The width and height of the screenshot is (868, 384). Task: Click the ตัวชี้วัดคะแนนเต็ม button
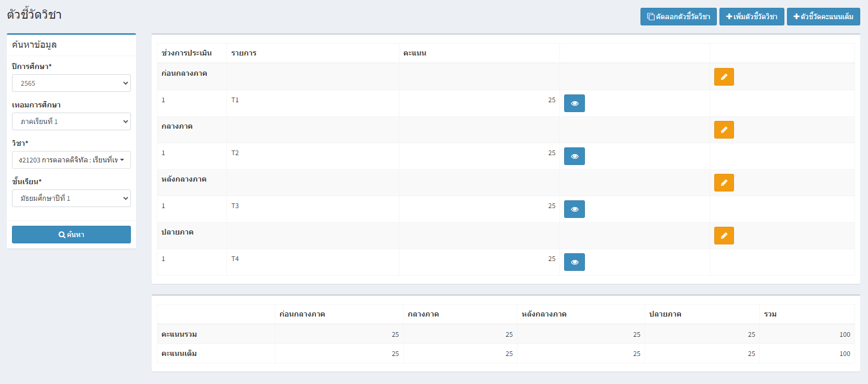[x=823, y=17]
